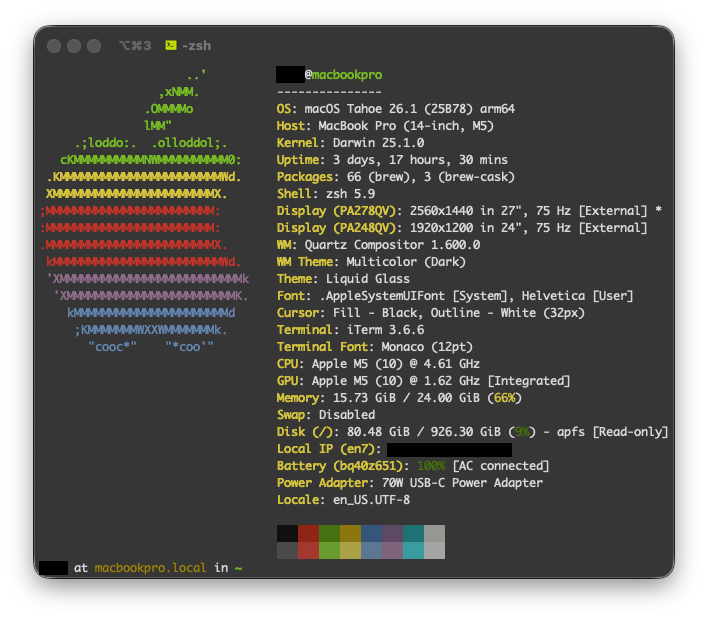Image resolution: width=708 pixels, height=620 pixels.
Task: Click the dark blue swatch in top row
Action: [372, 533]
